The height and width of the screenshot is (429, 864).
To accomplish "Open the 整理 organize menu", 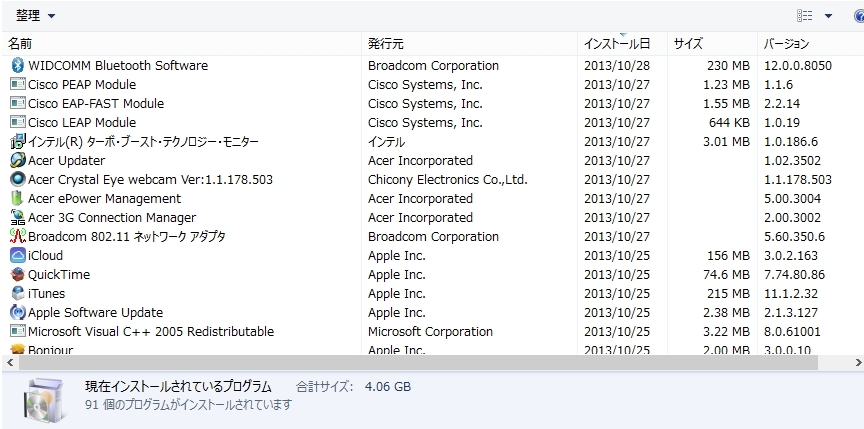I will click(35, 15).
